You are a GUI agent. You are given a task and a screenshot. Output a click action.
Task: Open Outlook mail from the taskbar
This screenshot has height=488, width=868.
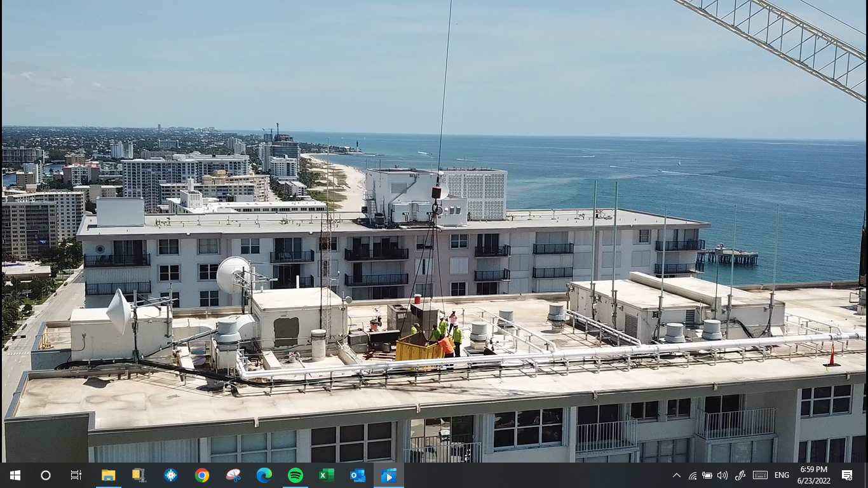pyautogui.click(x=358, y=475)
